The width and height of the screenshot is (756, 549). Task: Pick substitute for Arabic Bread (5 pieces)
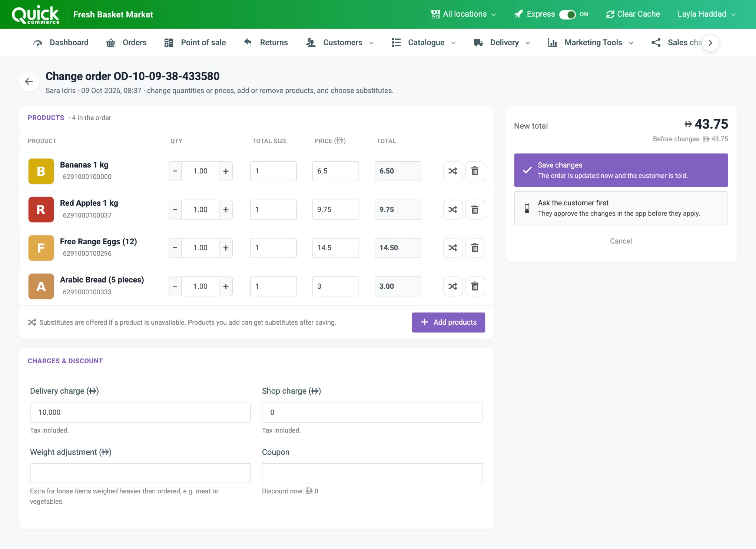click(452, 286)
